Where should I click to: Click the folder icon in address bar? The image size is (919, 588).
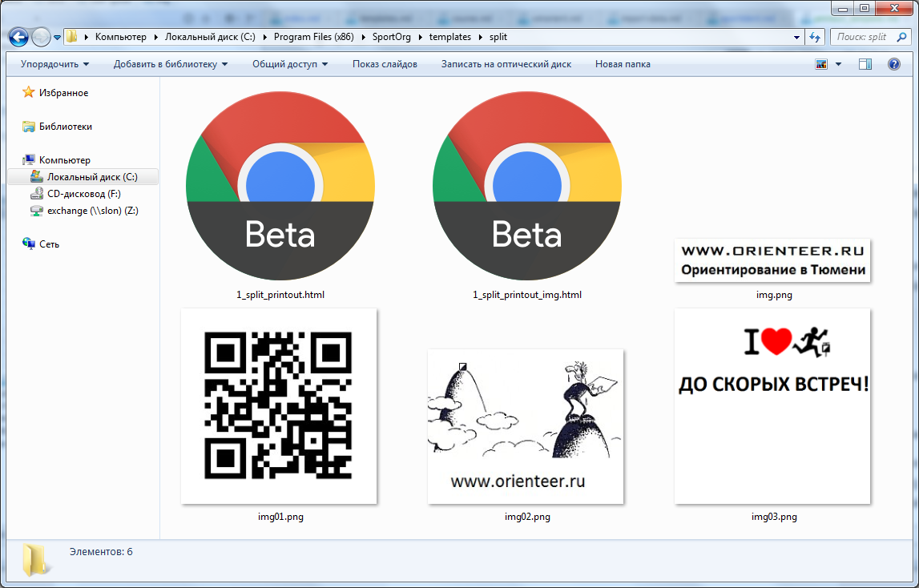click(71, 37)
